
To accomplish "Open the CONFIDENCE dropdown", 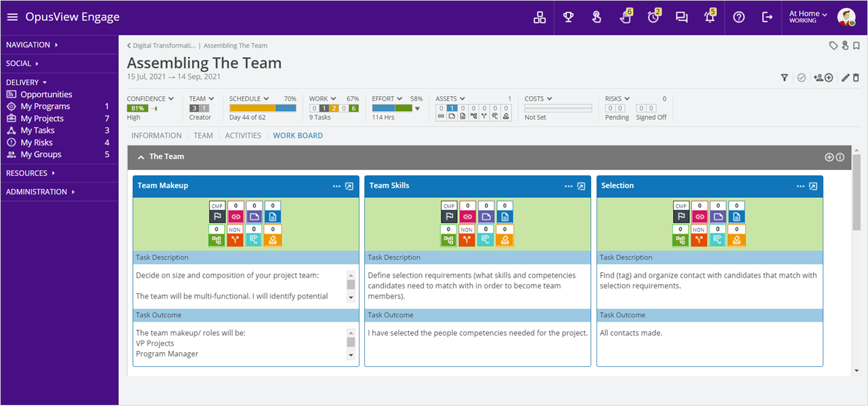I will pyautogui.click(x=150, y=99).
